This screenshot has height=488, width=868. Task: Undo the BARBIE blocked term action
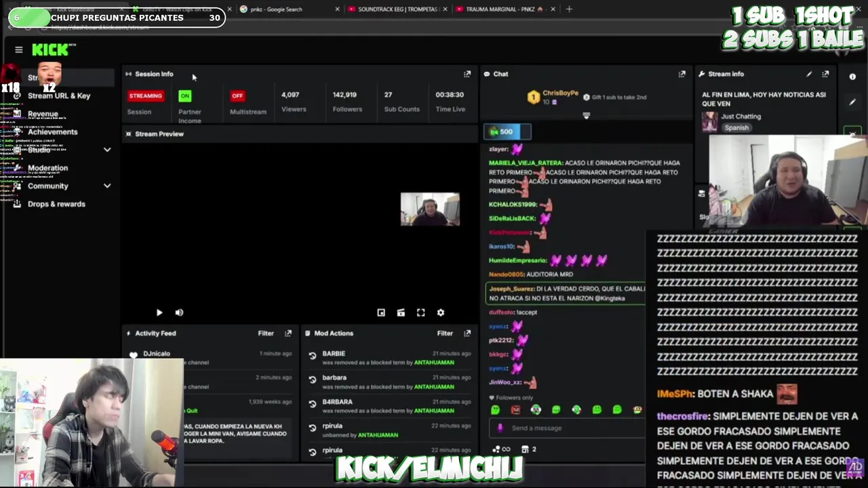[x=312, y=356]
